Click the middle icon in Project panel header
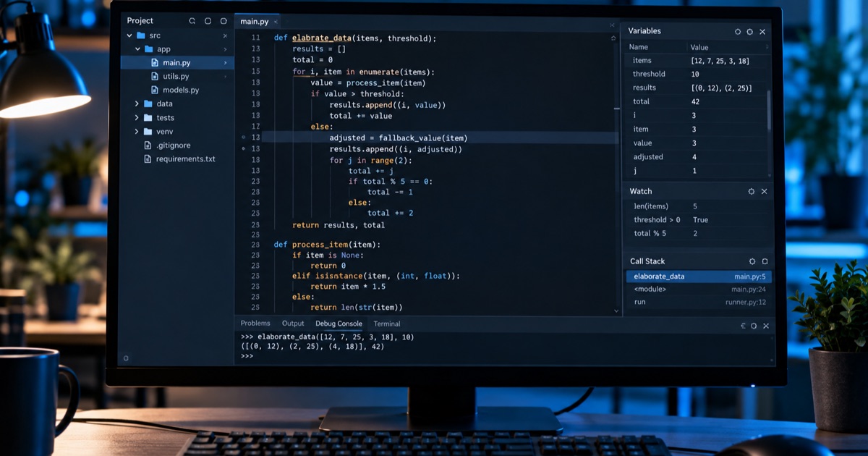 pyautogui.click(x=208, y=21)
